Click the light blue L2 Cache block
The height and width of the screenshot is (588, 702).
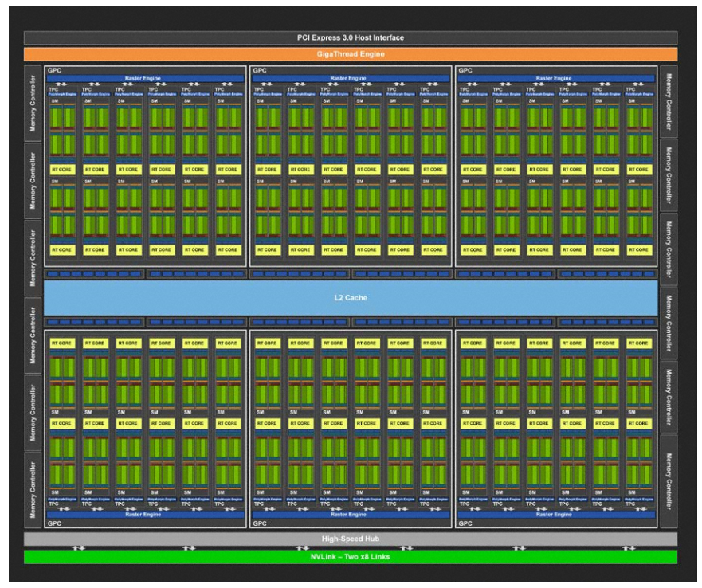click(x=351, y=297)
